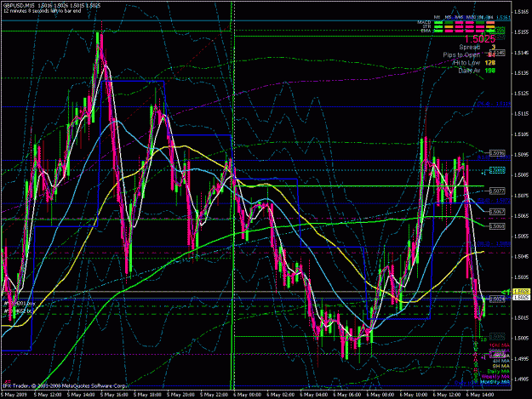Click the 1.5115 price axis label

[521, 114]
